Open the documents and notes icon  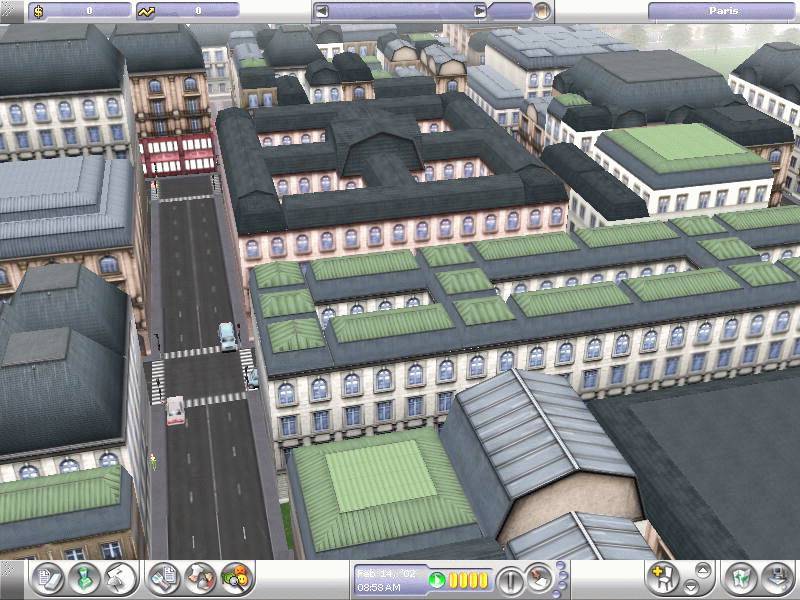(x=47, y=578)
